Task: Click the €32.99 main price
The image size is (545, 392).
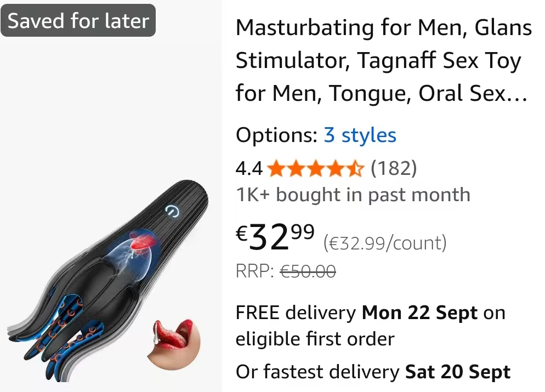Action: 275,237
